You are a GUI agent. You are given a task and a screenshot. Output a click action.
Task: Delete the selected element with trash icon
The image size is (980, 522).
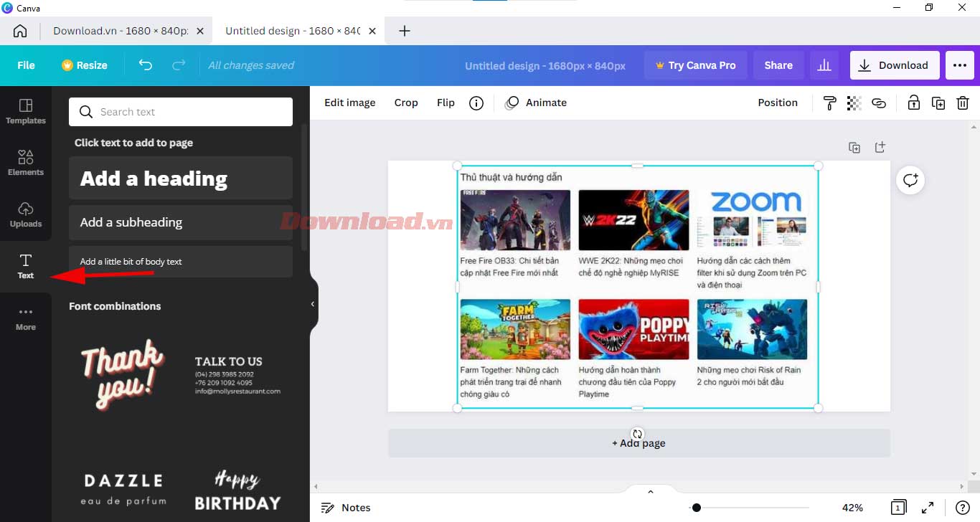pyautogui.click(x=963, y=103)
